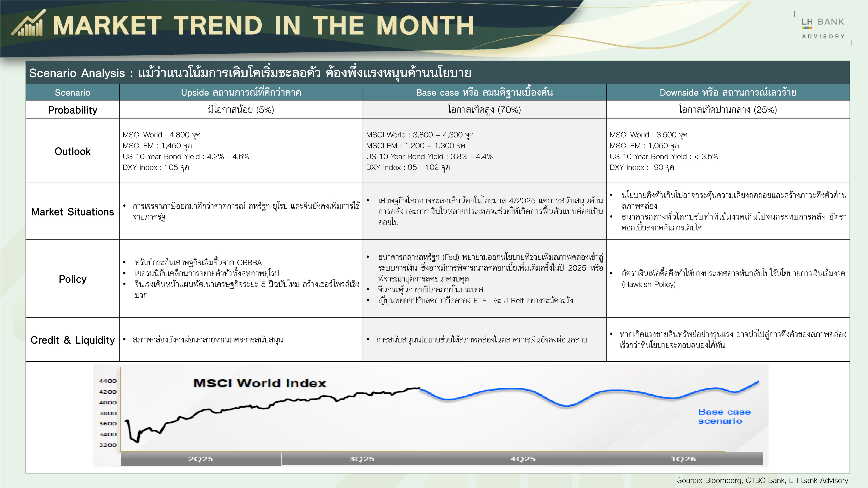Click the 4Q25 timeline segment

pos(522,459)
